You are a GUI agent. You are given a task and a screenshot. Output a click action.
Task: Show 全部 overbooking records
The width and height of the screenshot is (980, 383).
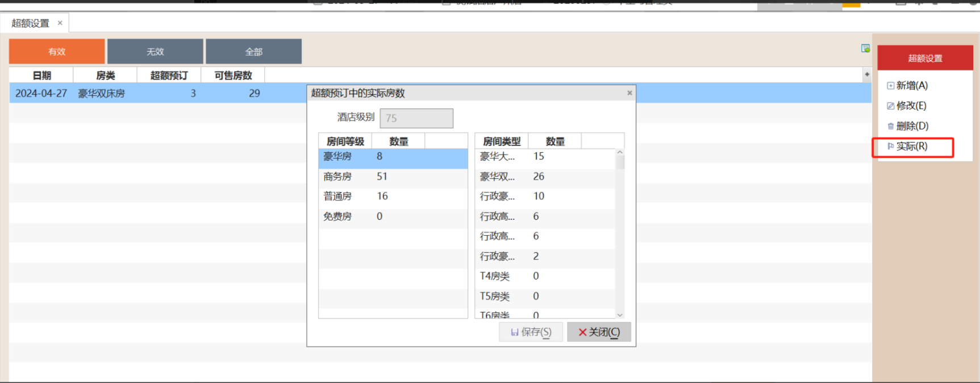pos(253,52)
